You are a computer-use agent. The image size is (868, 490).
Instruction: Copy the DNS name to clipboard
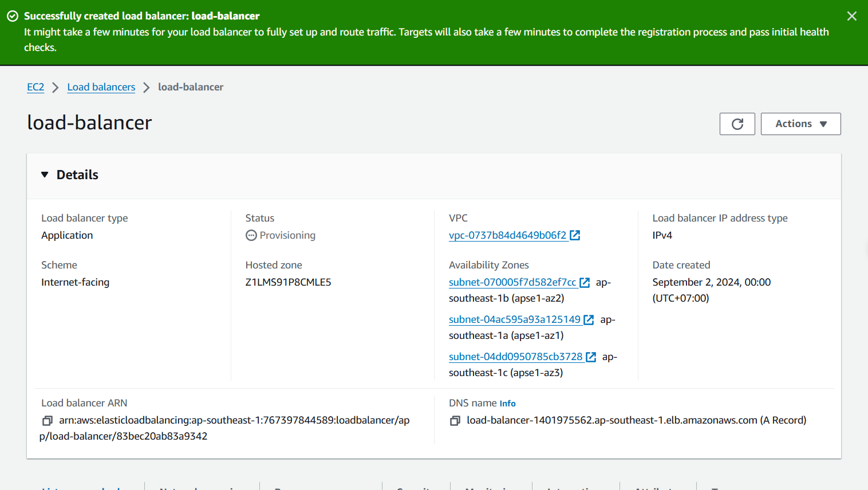tap(455, 421)
